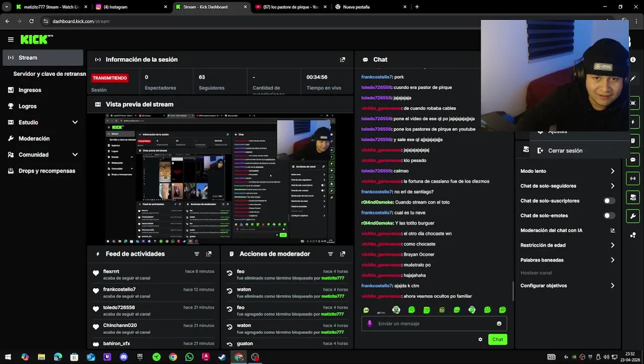
Task: Send message with green Chat button
Action: click(x=498, y=340)
